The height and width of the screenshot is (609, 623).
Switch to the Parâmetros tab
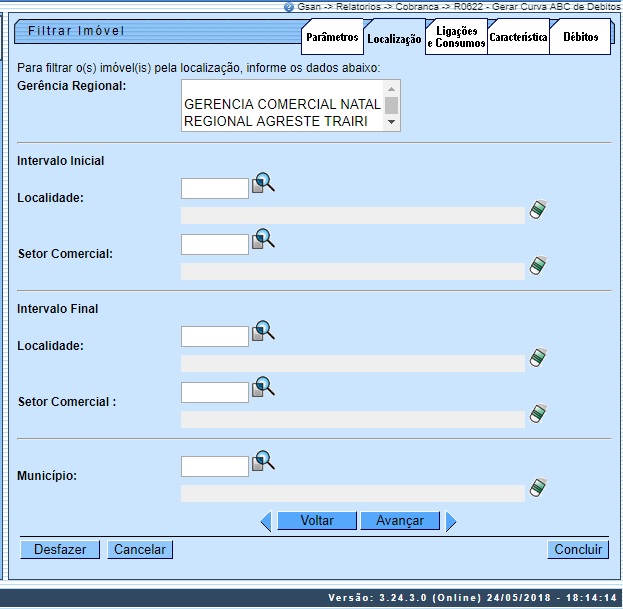332,37
